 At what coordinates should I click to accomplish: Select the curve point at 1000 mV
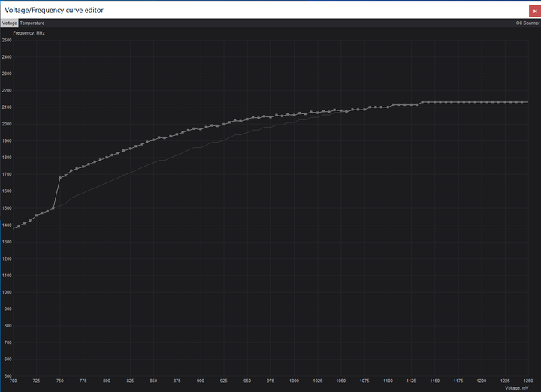coord(294,115)
